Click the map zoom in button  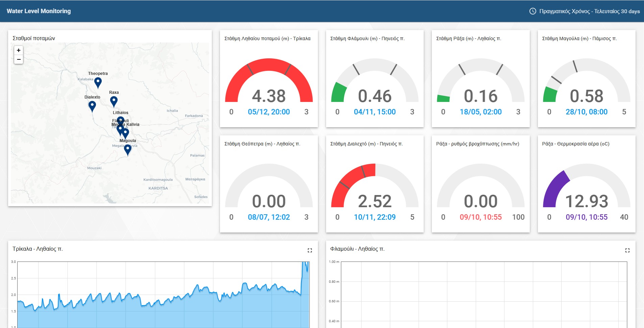[x=19, y=50]
